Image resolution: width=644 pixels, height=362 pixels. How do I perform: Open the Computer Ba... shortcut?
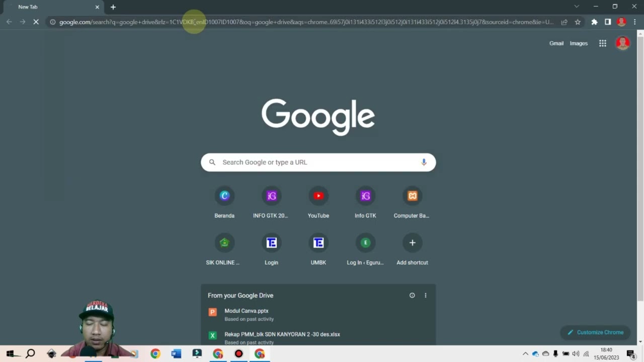[x=412, y=203]
